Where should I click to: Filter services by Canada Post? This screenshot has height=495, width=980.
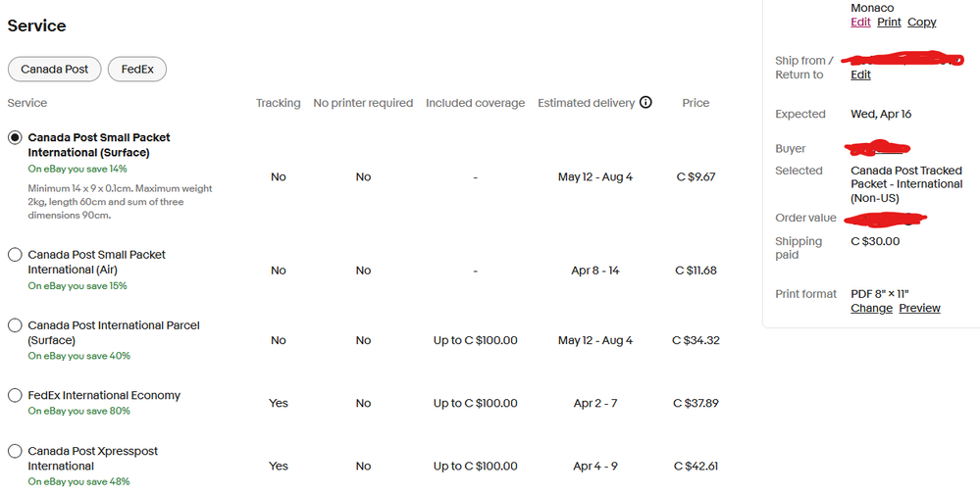click(x=55, y=69)
